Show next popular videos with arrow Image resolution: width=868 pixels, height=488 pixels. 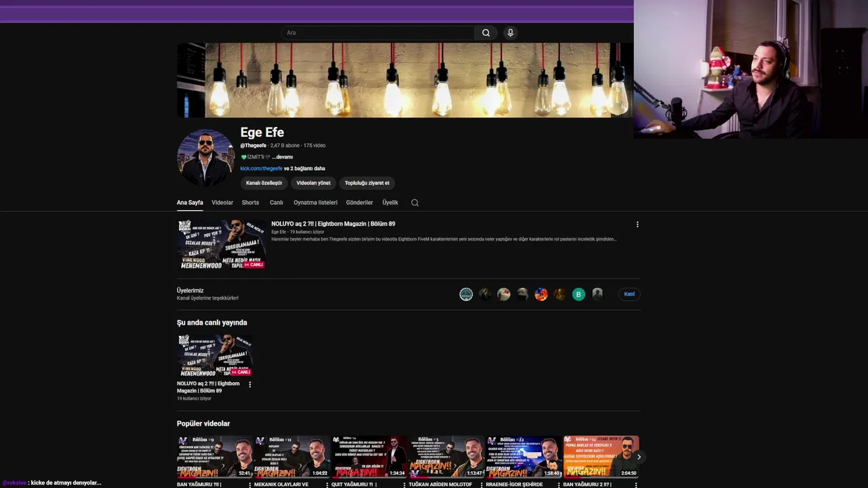638,457
